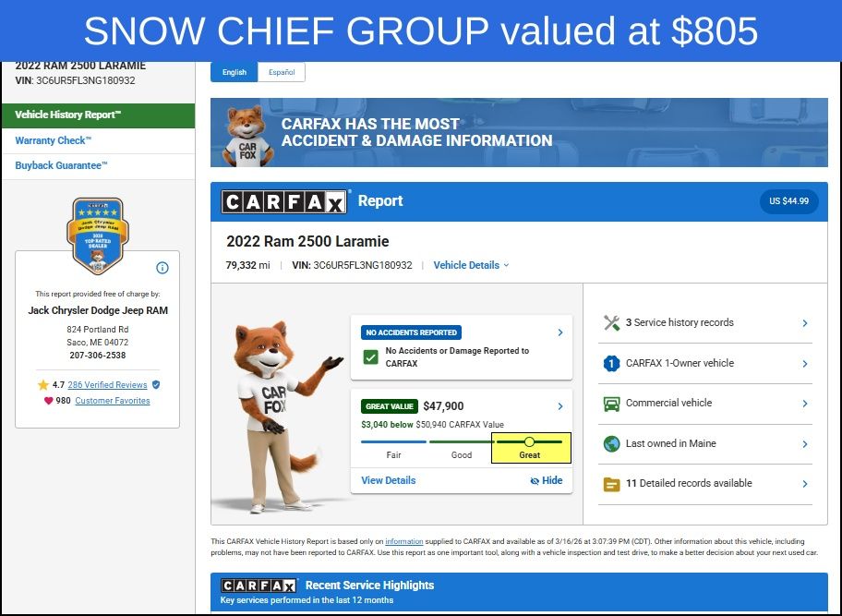Click the yellow detailed records folder icon
The width and height of the screenshot is (842, 616).
(x=611, y=483)
